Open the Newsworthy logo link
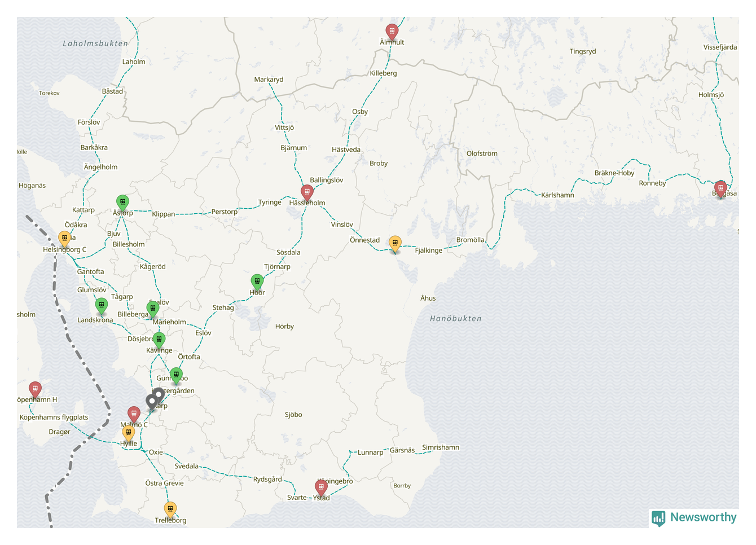 coord(695,518)
